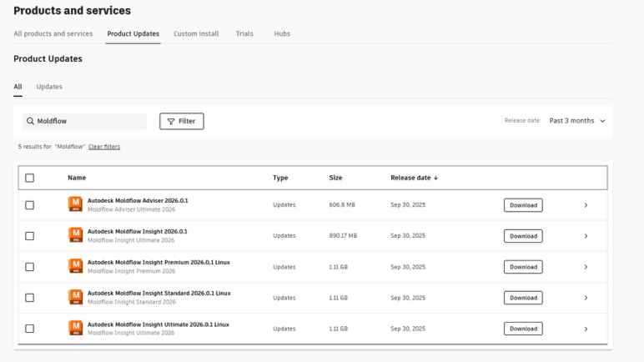
Task: Tick the select-all checkbox in table header
Action: [30, 178]
